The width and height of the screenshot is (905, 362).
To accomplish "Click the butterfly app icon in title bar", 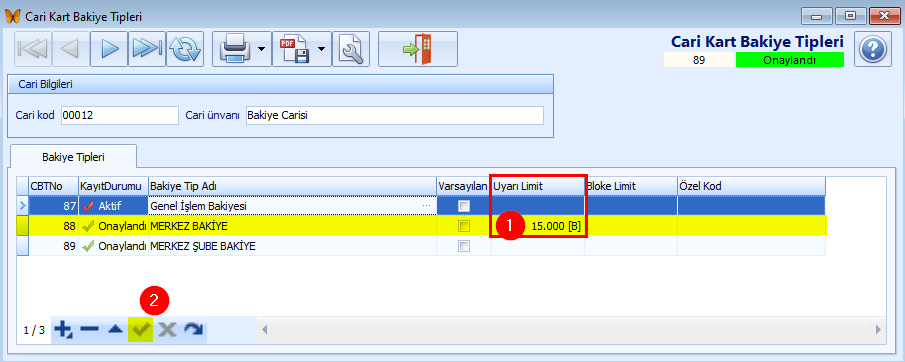I will coord(13,16).
